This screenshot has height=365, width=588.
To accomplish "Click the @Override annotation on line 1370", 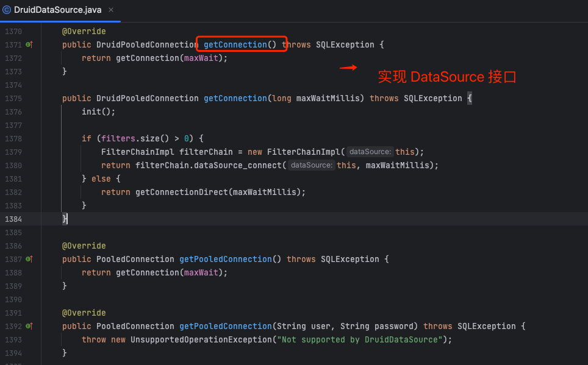I will click(x=84, y=31).
